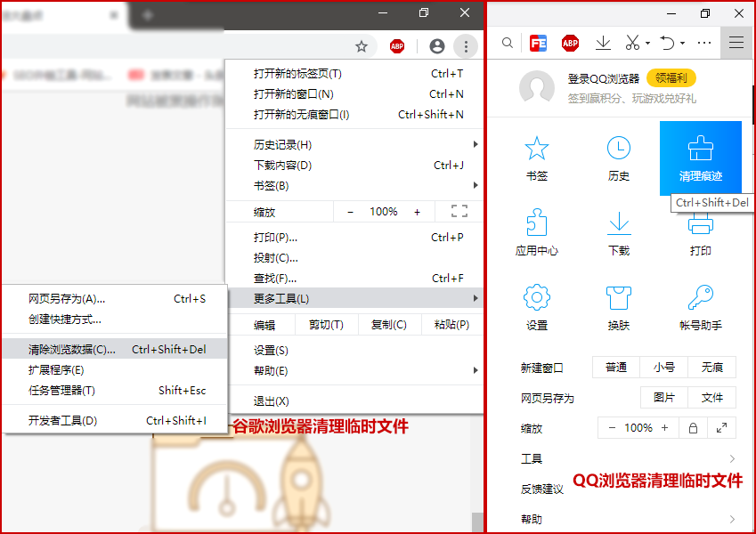The width and height of the screenshot is (756, 534).
Task: Open 应用中心 puzzle icon
Action: tap(537, 222)
